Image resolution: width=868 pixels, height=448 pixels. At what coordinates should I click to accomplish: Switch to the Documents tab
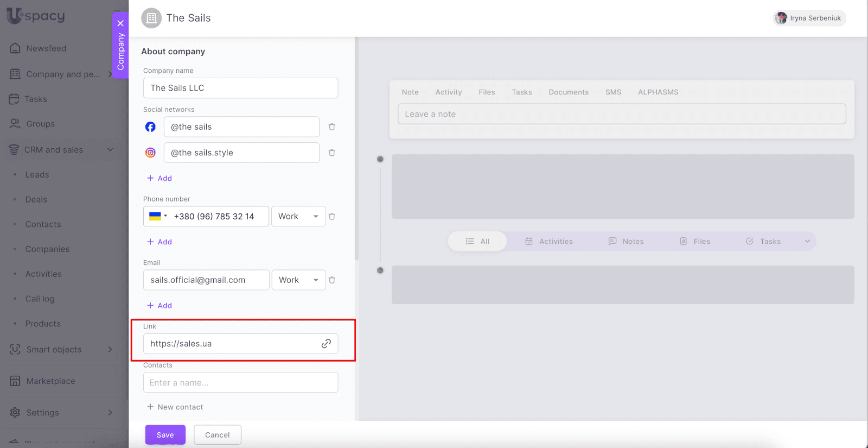coord(569,92)
